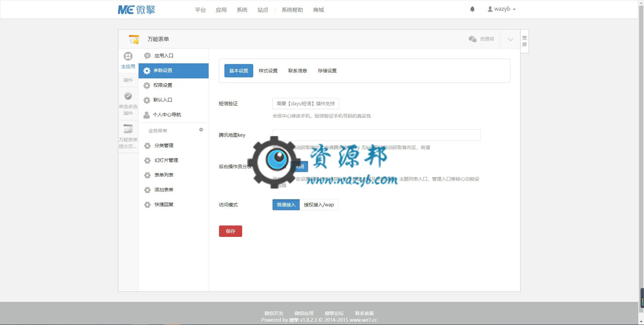644x325 pixels.
Task: Open the 站点 top menu
Action: click(x=263, y=10)
